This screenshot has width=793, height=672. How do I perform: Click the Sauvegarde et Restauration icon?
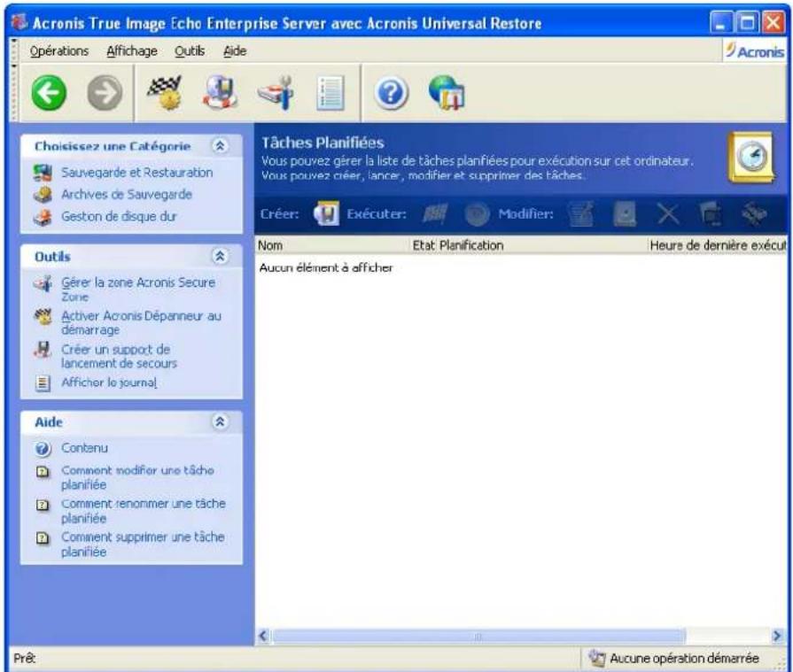(43, 173)
